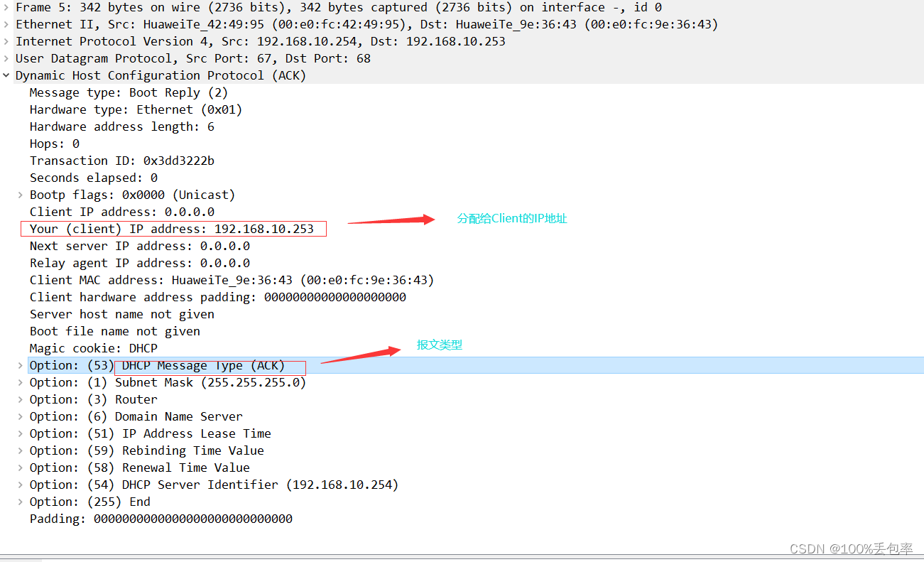
Task: Expand the Ethernet II row
Action: click(x=6, y=25)
